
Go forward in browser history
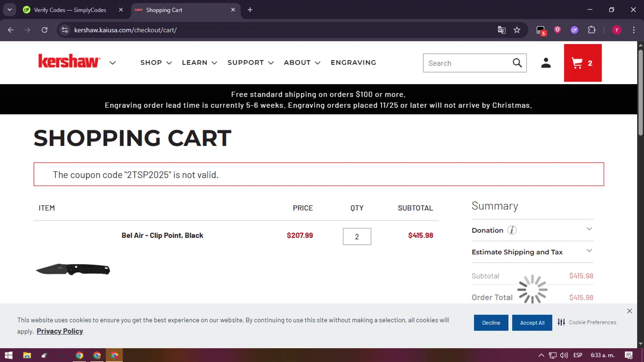(x=27, y=30)
